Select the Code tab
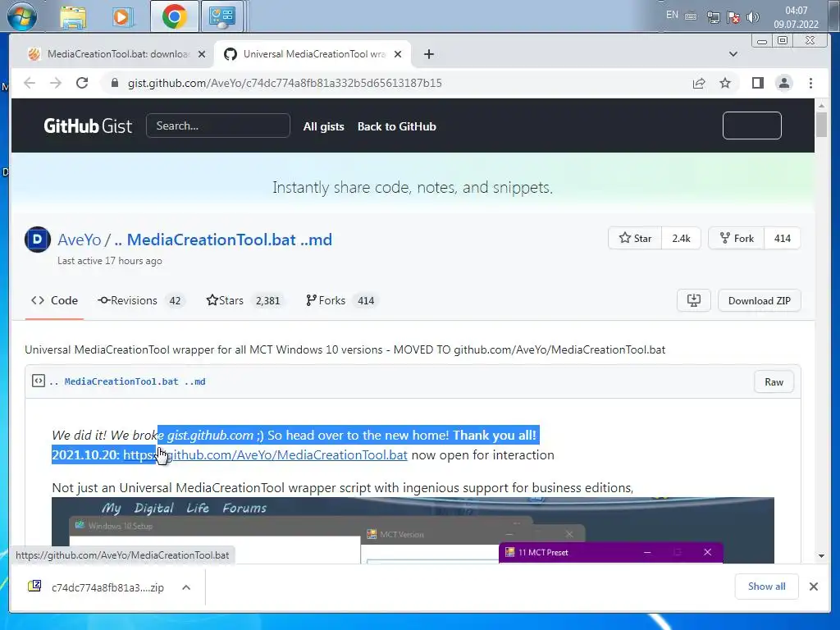The image size is (840, 630). [x=54, y=300]
